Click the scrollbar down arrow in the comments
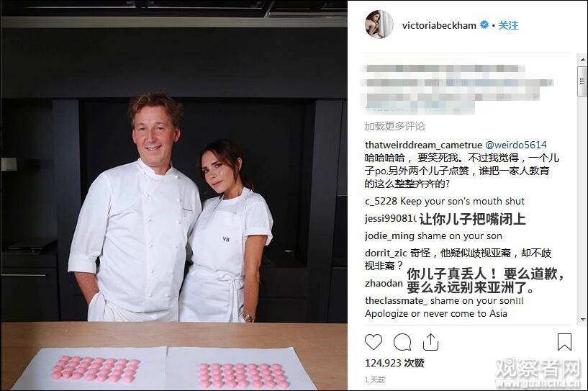 pos(582,320)
